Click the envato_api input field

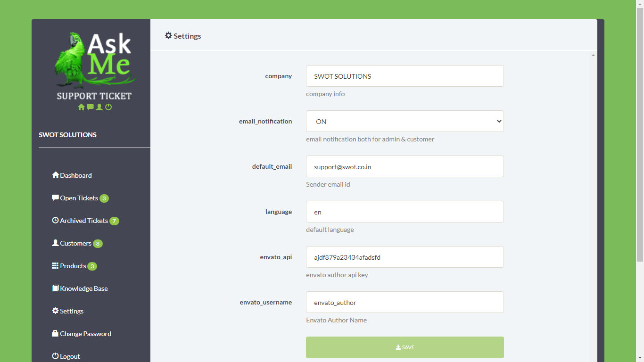click(x=405, y=257)
